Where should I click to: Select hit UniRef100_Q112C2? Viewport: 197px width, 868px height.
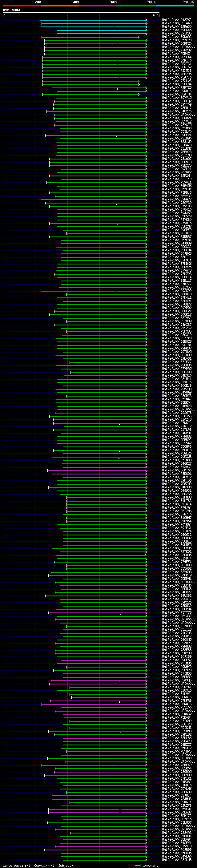click(176, 328)
